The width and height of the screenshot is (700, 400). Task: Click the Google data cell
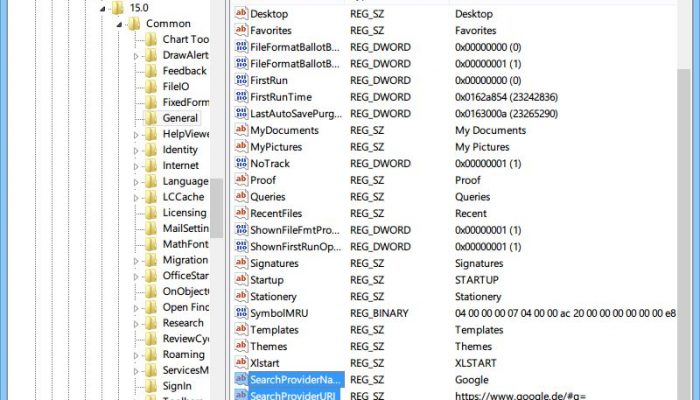point(471,379)
